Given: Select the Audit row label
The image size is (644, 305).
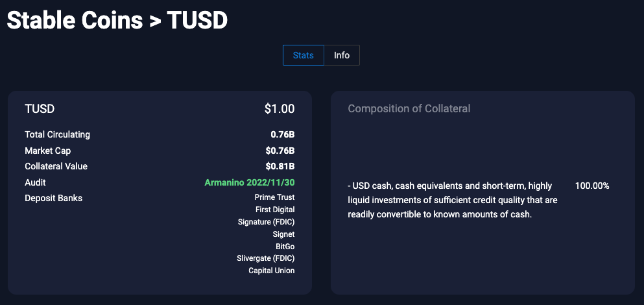Looking at the screenshot, I should (x=35, y=182).
